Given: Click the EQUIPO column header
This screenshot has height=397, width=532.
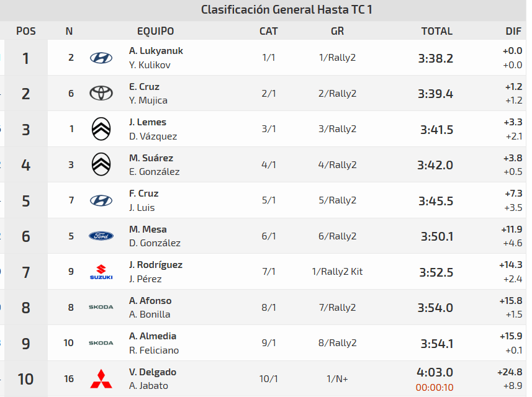Looking at the screenshot, I should [x=155, y=31].
